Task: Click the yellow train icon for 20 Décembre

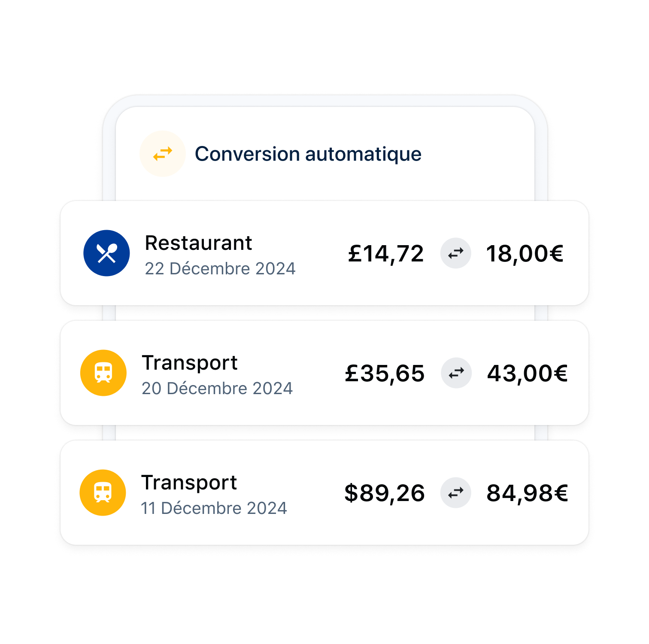Action: [x=103, y=373]
